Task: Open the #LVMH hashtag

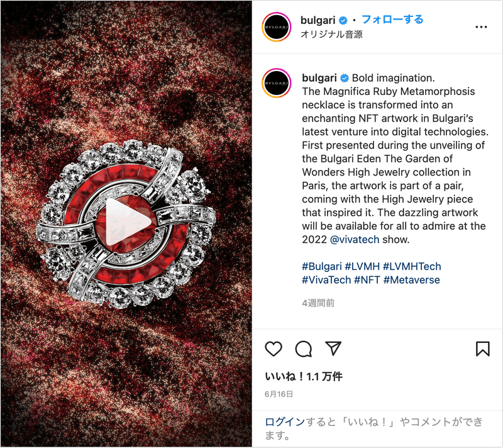Action: click(x=362, y=266)
